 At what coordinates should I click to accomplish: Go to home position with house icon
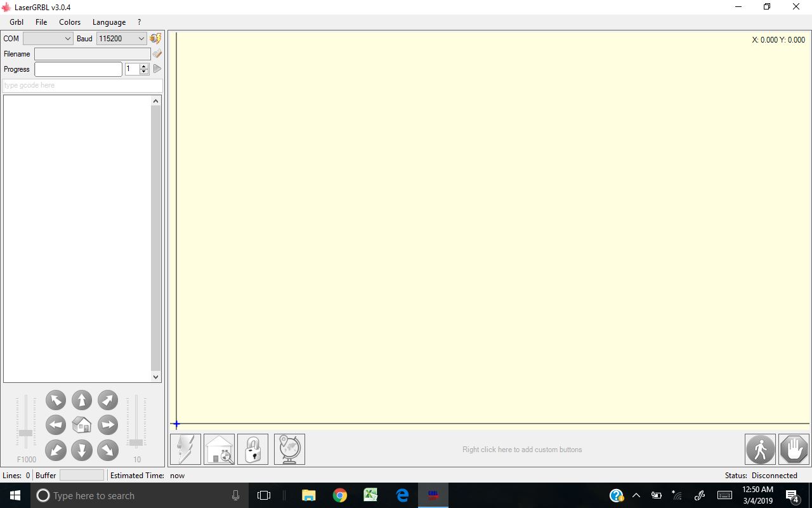click(x=82, y=425)
